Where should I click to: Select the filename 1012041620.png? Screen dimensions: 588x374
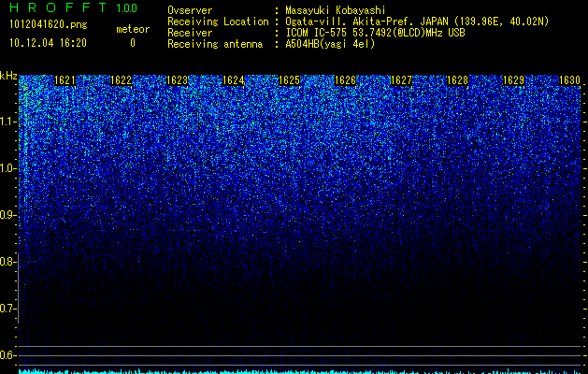pyautogui.click(x=49, y=25)
